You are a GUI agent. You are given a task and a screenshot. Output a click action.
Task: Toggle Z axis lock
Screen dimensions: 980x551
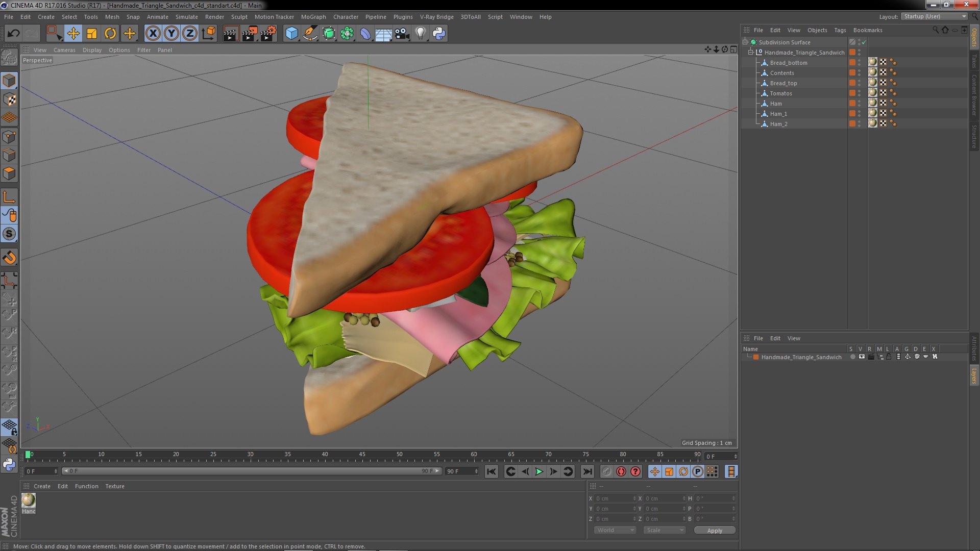[190, 34]
